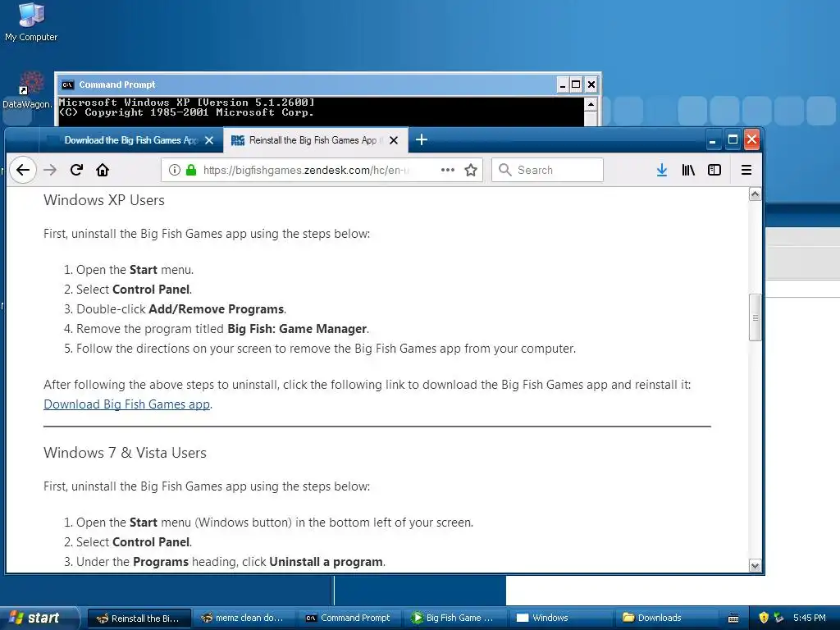The height and width of the screenshot is (630, 840).
Task: Click the browser forward arrow
Action: point(50,170)
